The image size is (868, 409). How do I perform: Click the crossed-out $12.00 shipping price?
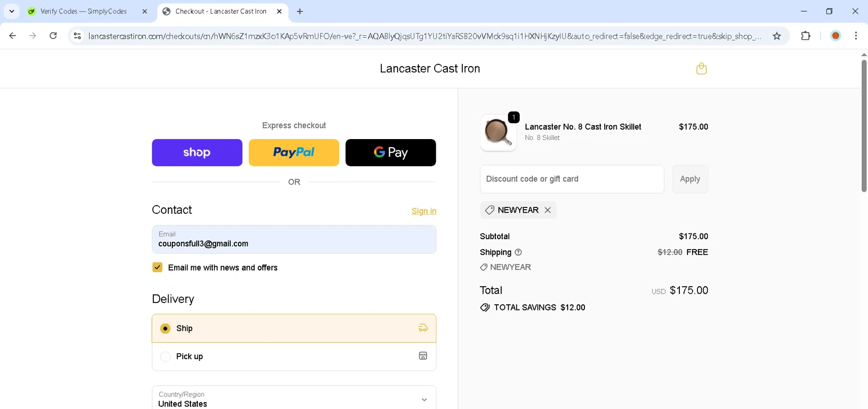pyautogui.click(x=670, y=252)
